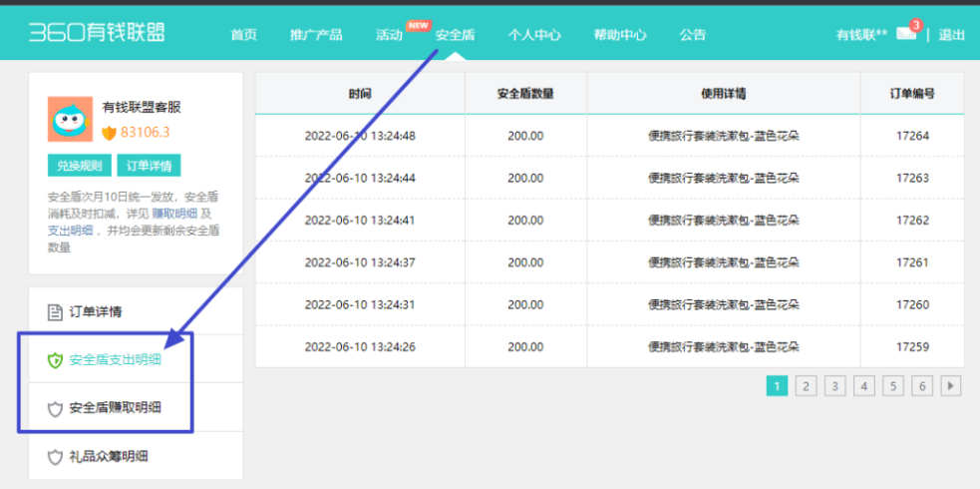980x489 pixels.
Task: Click the 200.00 amount in row 17262
Action: coord(525,221)
